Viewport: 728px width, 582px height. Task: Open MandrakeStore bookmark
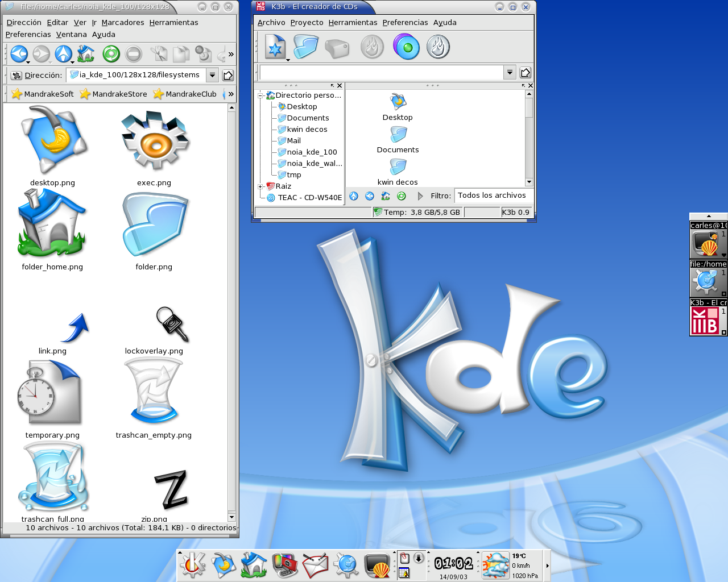pyautogui.click(x=113, y=94)
